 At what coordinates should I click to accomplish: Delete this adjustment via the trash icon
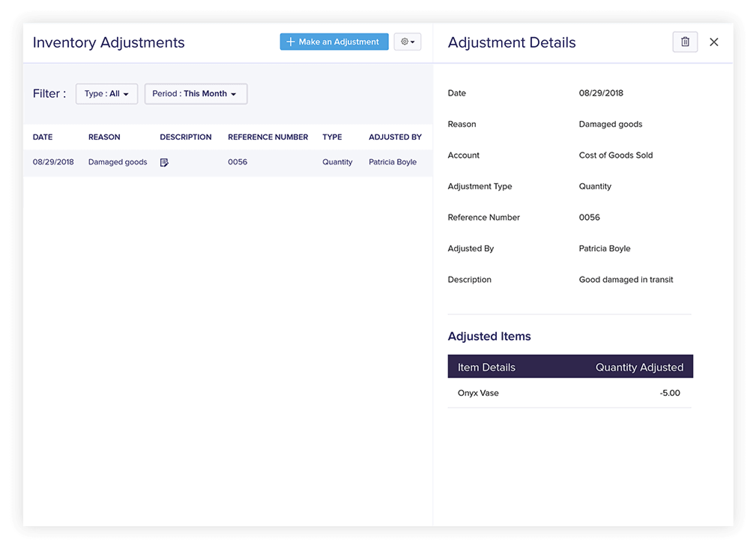[x=685, y=42]
